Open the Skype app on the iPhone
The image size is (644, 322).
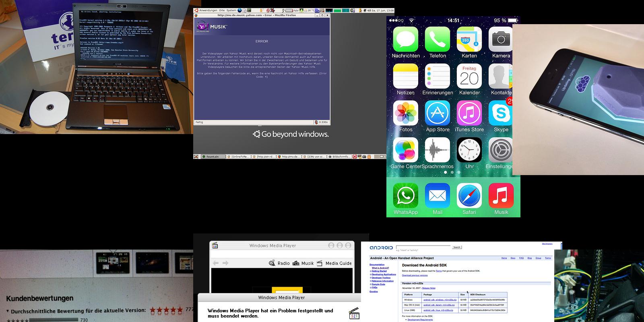pyautogui.click(x=500, y=113)
